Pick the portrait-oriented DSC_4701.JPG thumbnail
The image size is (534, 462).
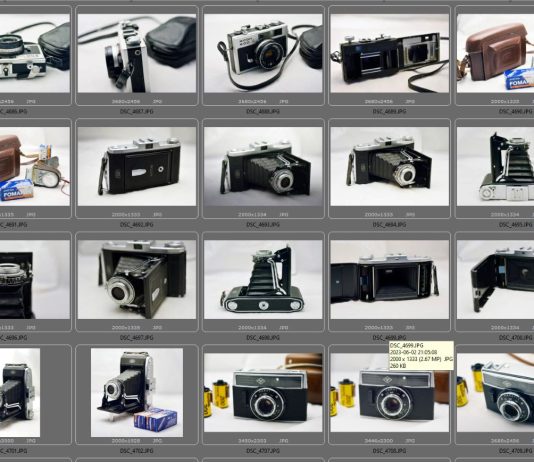20,393
